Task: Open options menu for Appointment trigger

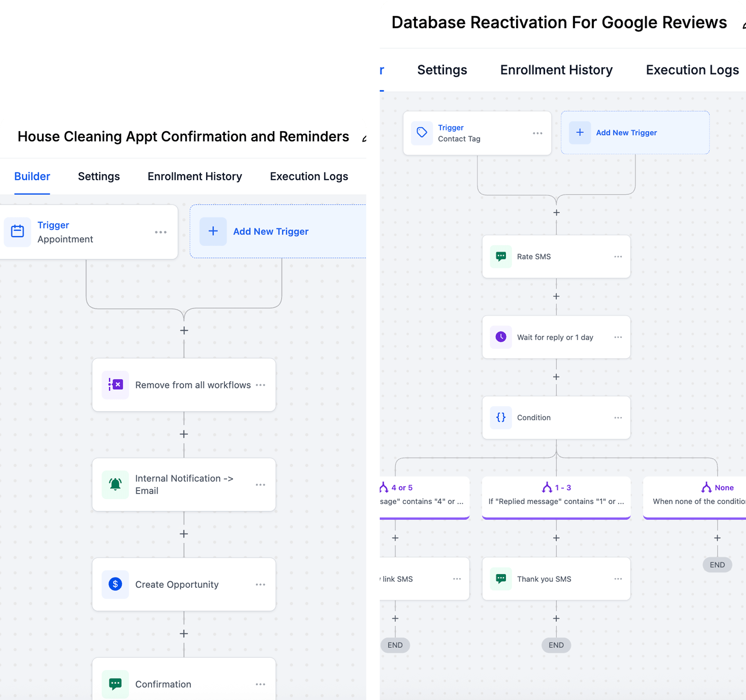Action: pyautogui.click(x=160, y=232)
